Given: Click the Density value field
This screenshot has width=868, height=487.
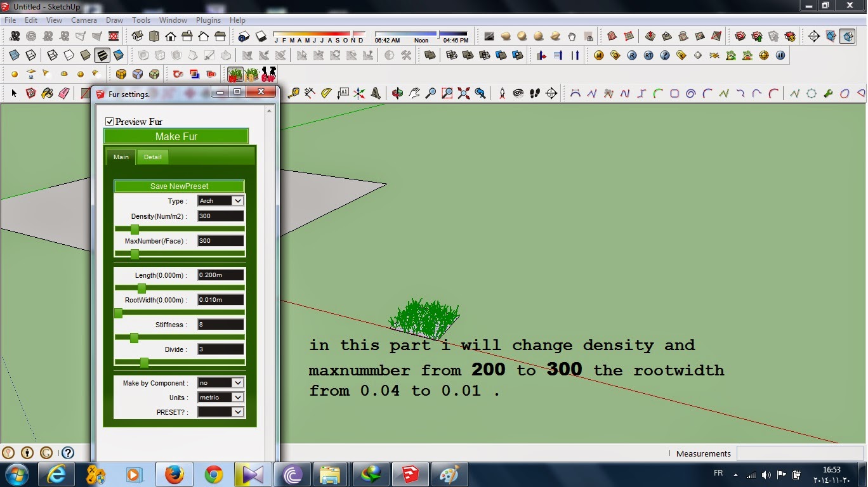Looking at the screenshot, I should click(x=220, y=216).
